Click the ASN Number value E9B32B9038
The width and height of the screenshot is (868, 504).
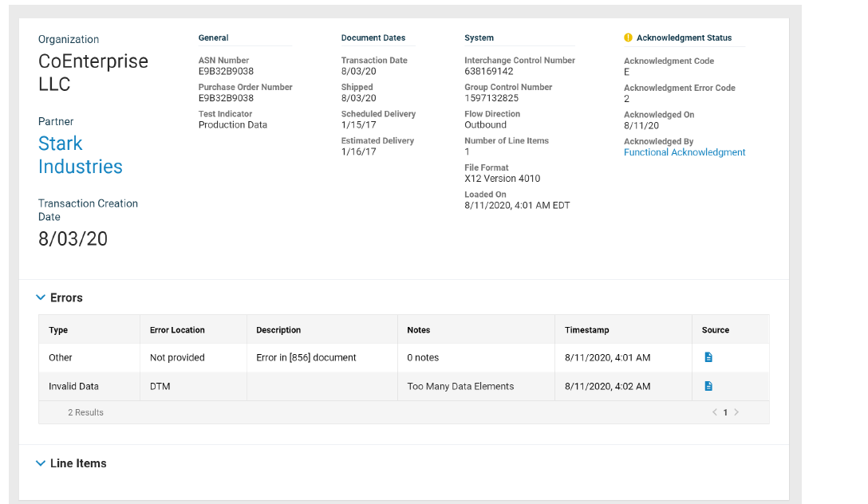pyautogui.click(x=226, y=71)
